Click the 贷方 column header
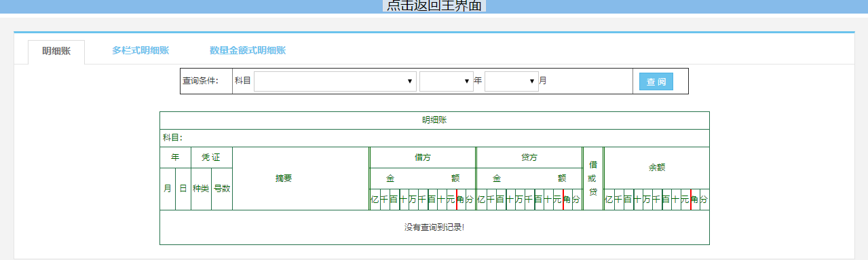Viewport: 868px width, 260px height. [529, 157]
